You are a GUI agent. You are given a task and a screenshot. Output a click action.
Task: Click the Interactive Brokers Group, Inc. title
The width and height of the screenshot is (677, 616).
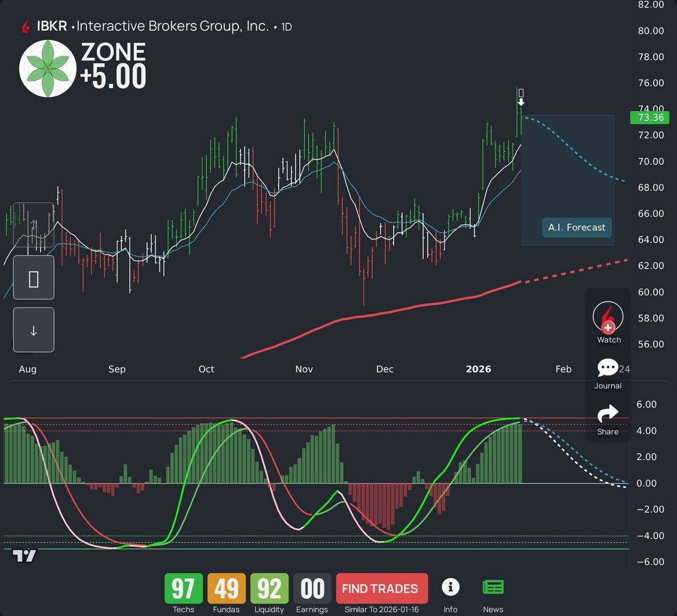pyautogui.click(x=173, y=26)
